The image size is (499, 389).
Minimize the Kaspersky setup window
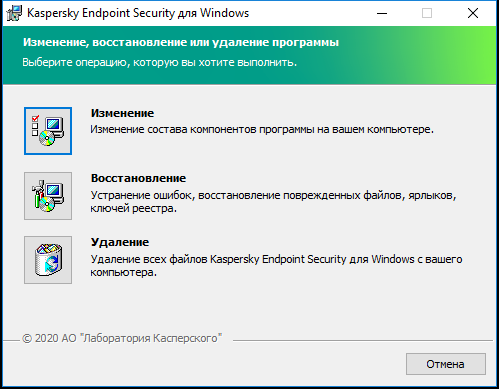point(382,13)
